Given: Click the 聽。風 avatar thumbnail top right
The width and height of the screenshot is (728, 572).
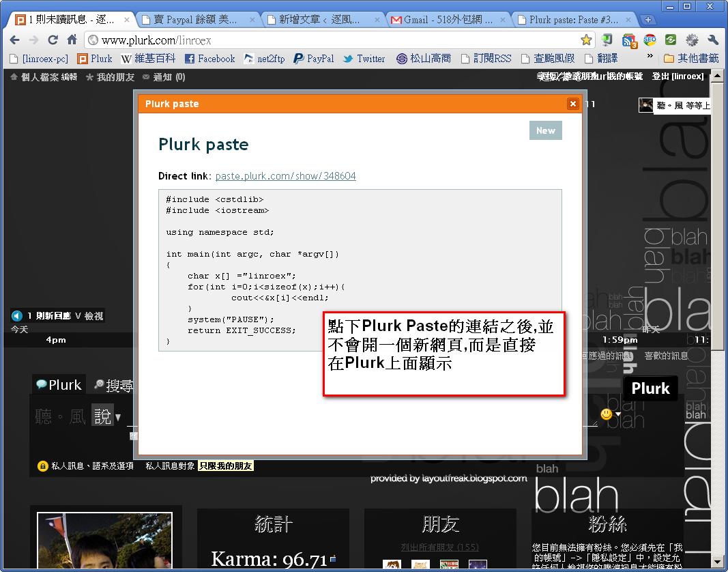Looking at the screenshot, I should pos(646,105).
